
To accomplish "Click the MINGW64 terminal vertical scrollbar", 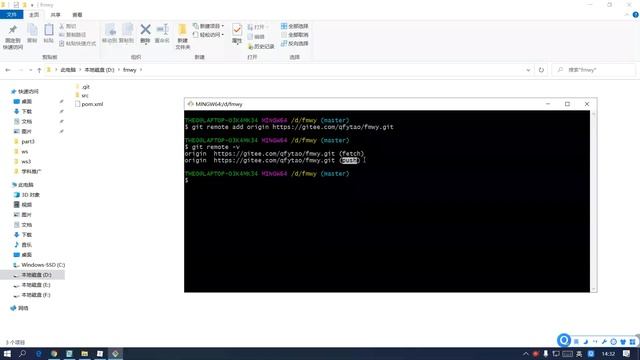I will [593, 201].
